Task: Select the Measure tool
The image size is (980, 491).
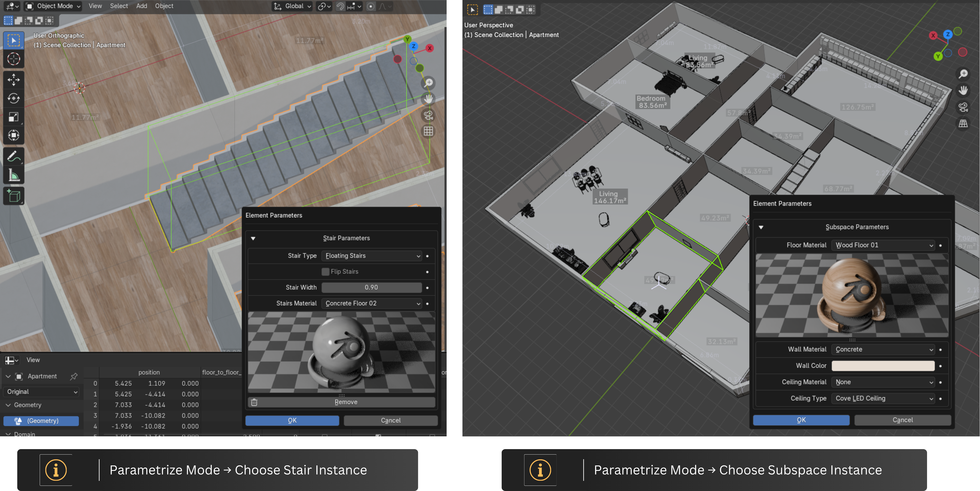Action: (x=14, y=176)
